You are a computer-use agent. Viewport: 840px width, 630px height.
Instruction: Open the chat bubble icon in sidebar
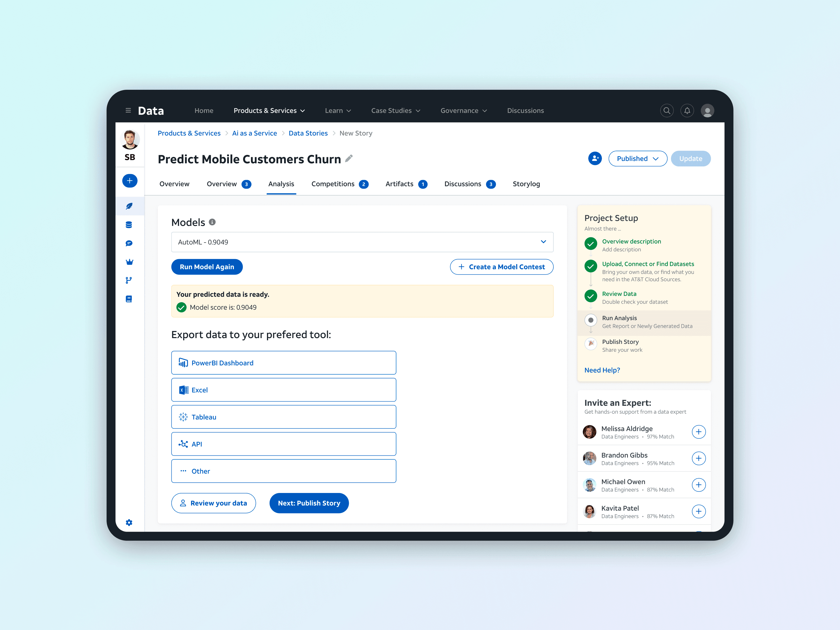[129, 243]
